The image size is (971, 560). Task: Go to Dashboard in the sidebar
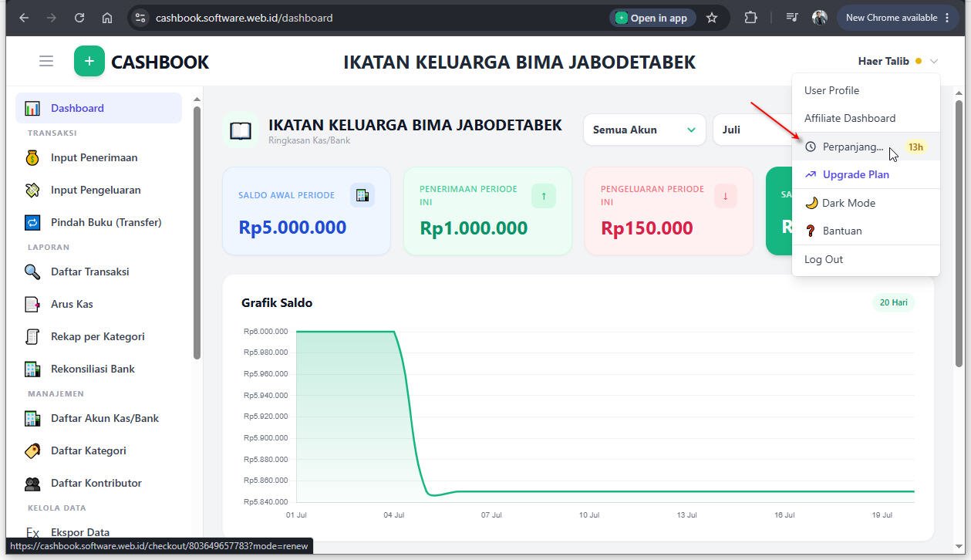(x=99, y=108)
